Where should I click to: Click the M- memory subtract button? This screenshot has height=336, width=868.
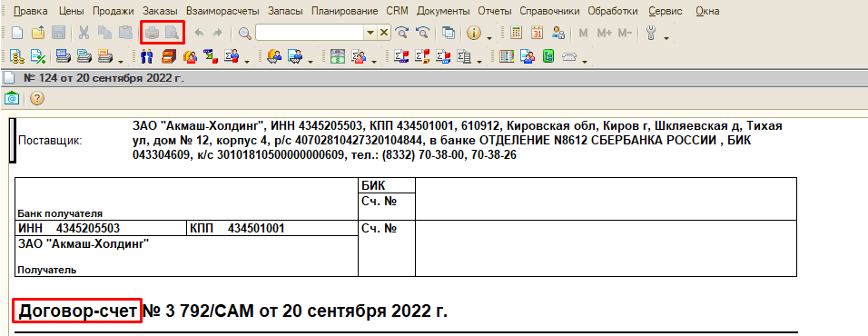coord(625,34)
